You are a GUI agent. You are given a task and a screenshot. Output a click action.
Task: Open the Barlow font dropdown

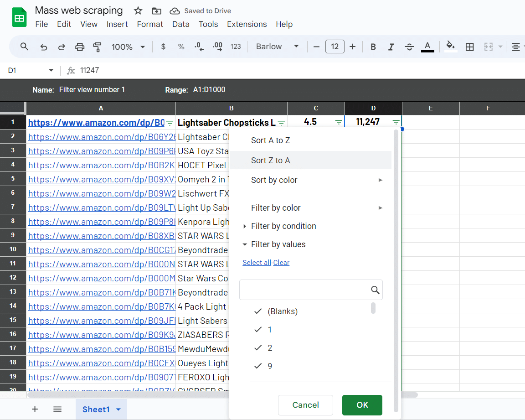click(x=277, y=47)
